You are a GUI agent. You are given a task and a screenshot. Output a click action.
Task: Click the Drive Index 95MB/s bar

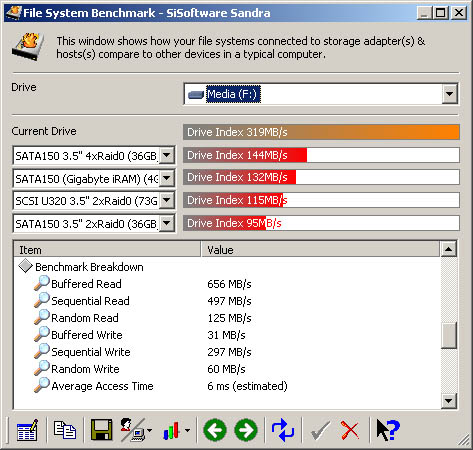(x=321, y=223)
